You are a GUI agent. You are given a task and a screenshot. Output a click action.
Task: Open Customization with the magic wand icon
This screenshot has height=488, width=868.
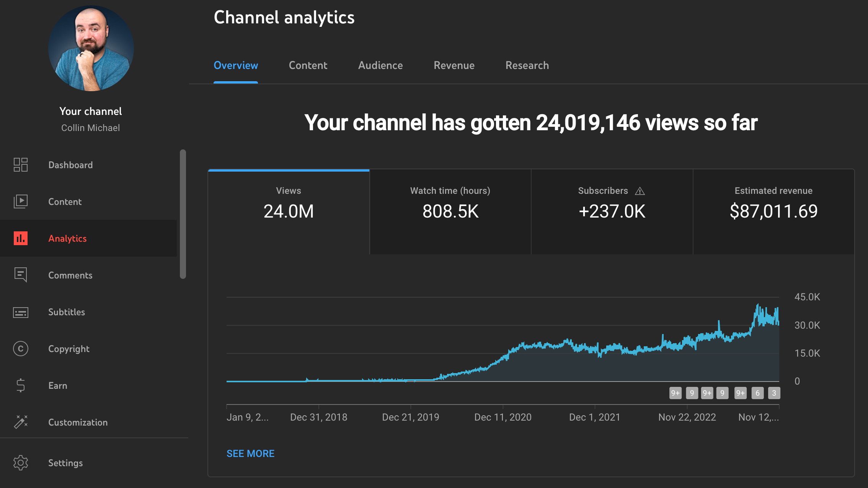(x=21, y=422)
